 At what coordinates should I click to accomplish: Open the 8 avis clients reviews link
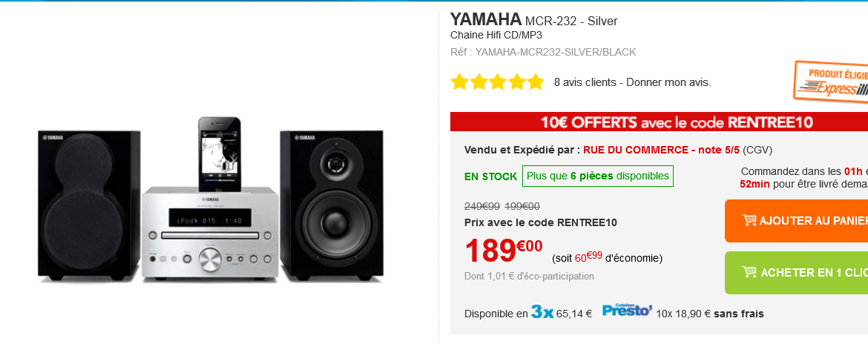click(585, 82)
